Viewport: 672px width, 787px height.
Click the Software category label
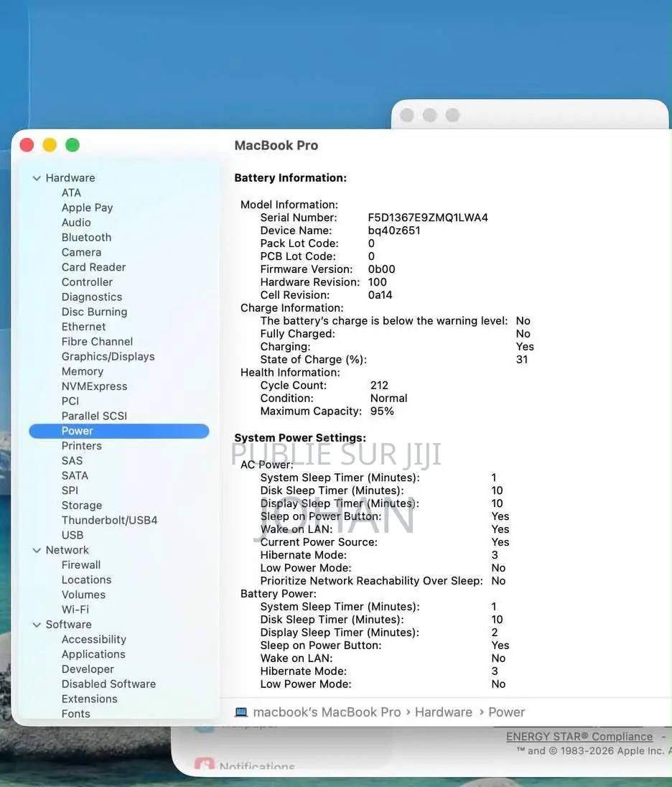(x=69, y=625)
